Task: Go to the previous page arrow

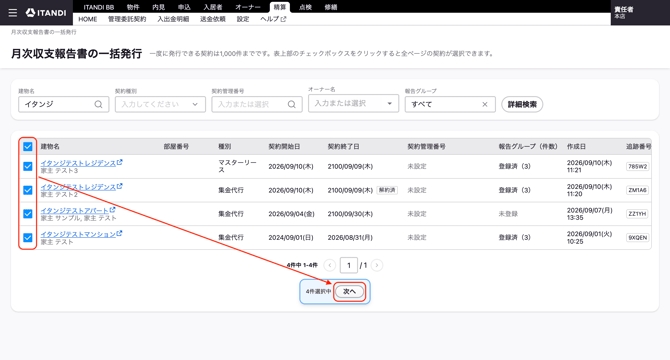Action: [x=329, y=265]
